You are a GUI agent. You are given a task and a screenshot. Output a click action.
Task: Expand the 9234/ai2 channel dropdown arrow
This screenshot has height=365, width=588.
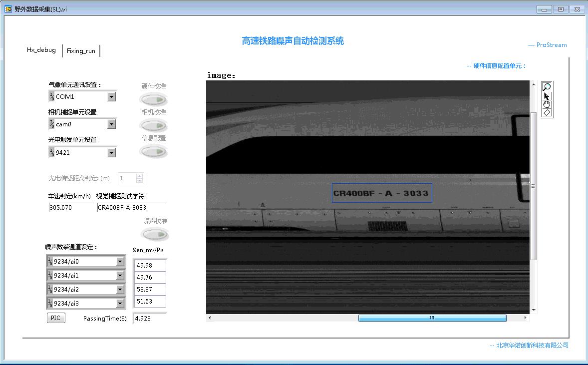pos(120,289)
